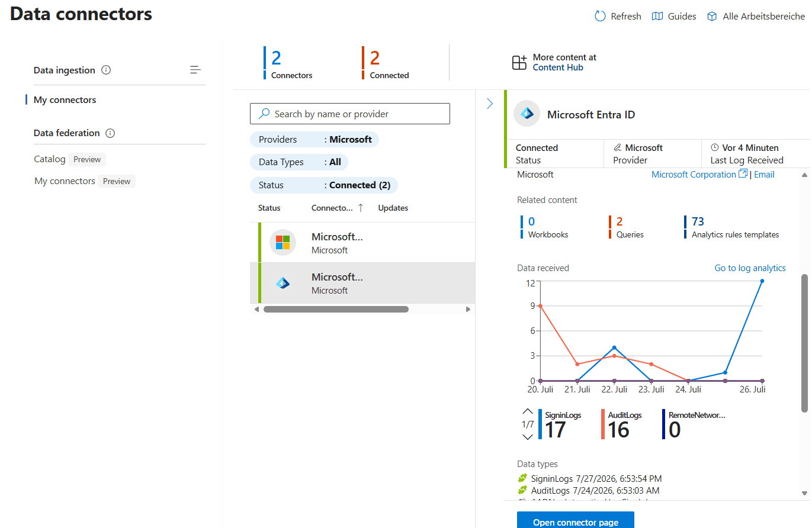Click the blue data point on 26. Juli
This screenshot has width=812, height=528.
coord(762,281)
